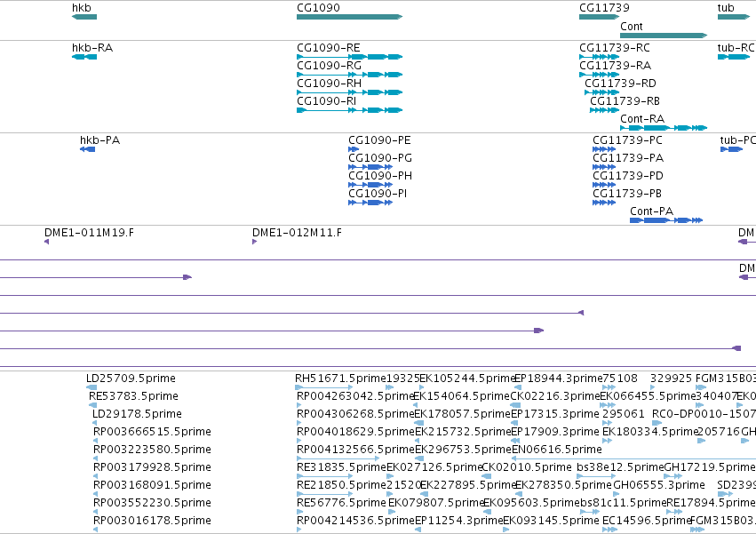Select the 329925 EST feature
Screen dimensions: 756x534
click(x=653, y=387)
